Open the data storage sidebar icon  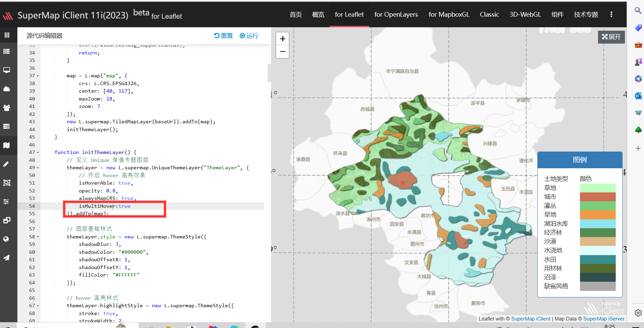6,126
